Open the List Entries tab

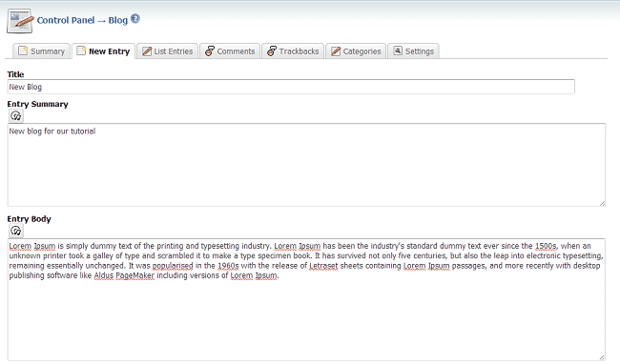[167, 51]
